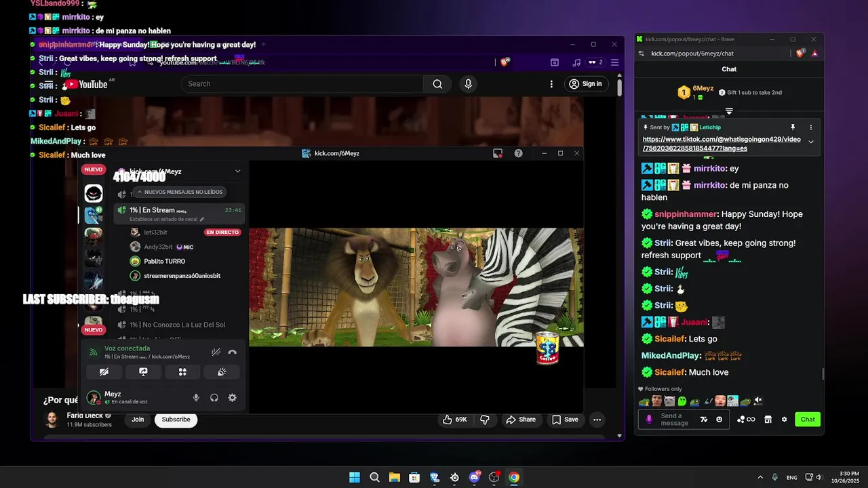Open emoji picker smiley in Kick chat

coord(719,420)
